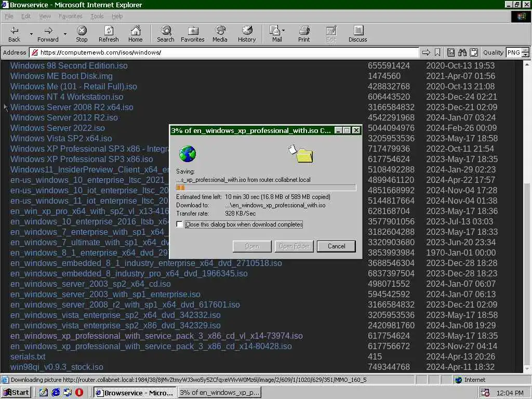Click the Go arrow next to address bar
Screen dimensions: 532x399
point(426,52)
